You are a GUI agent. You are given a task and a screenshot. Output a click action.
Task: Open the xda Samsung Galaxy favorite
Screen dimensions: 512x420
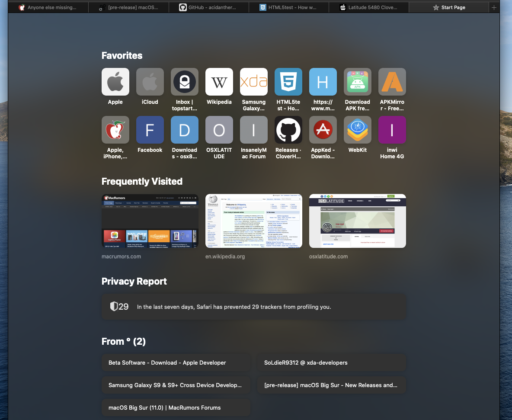[254, 82]
